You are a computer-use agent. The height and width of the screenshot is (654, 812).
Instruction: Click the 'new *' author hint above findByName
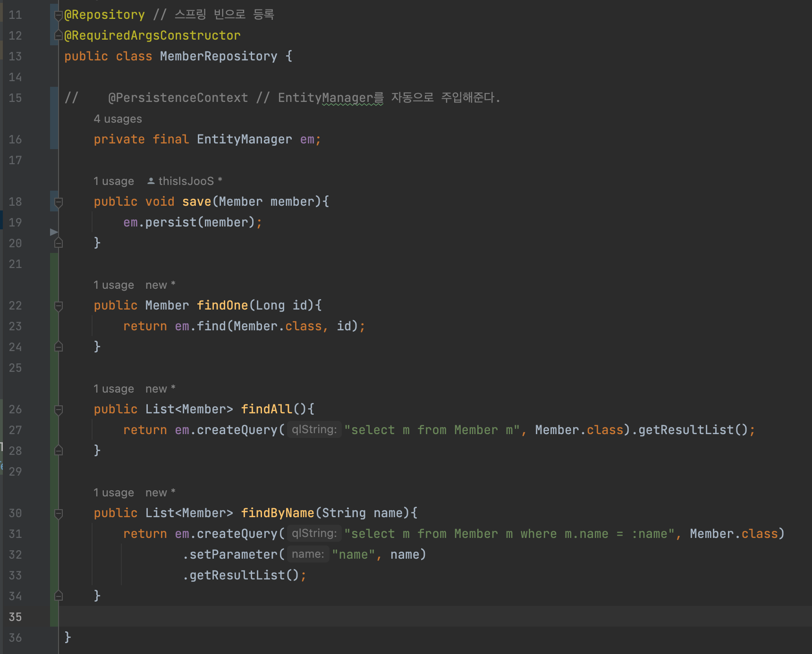coord(161,493)
